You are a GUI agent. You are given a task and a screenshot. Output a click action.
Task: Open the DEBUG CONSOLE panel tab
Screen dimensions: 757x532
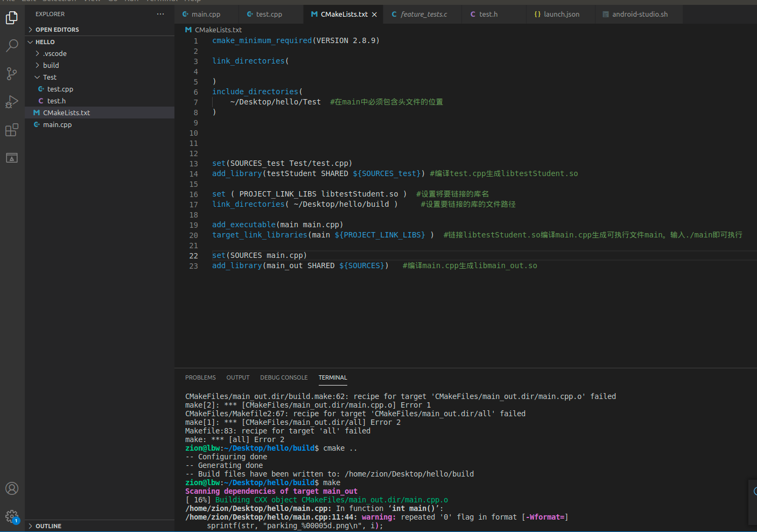tap(284, 377)
